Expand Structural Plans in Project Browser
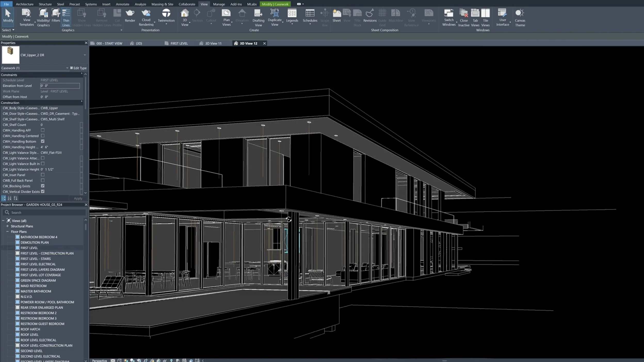 click(7, 226)
